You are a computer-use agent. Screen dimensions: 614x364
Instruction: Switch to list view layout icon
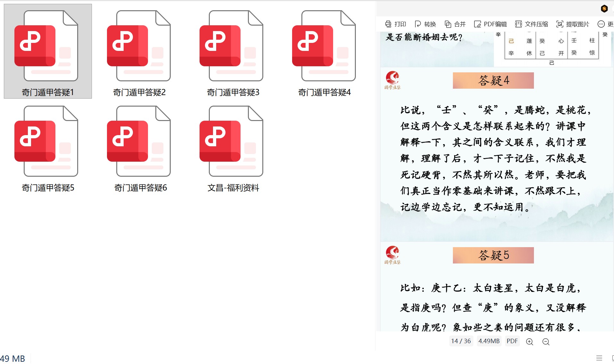(599, 358)
